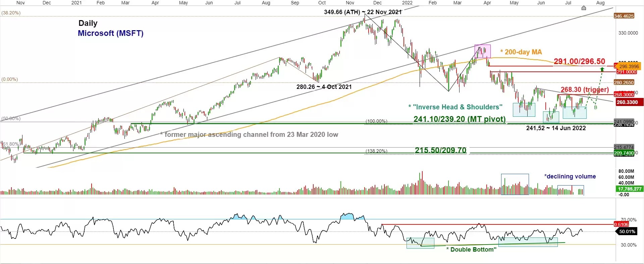Click the 2021 label on the time axis

pos(76,3)
